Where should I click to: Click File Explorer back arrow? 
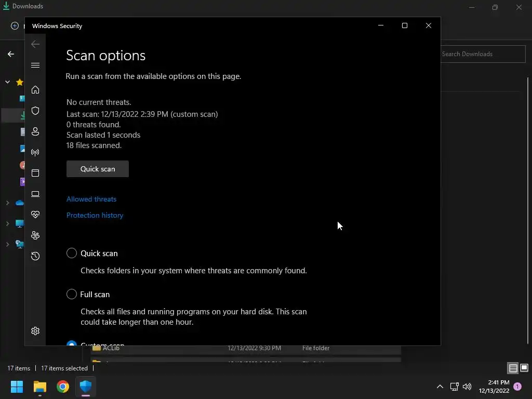coord(11,54)
